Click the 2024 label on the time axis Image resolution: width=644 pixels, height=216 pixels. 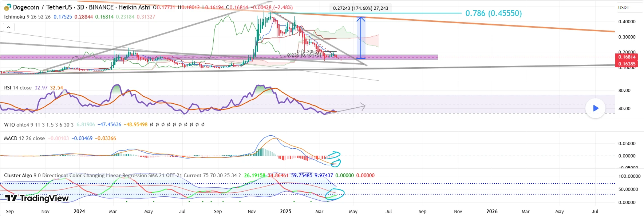[79, 211]
